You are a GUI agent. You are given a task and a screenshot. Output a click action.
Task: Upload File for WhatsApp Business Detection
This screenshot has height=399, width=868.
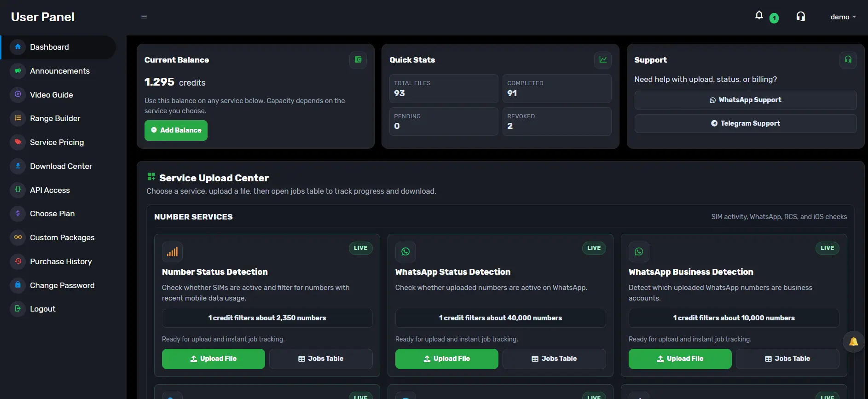(680, 359)
